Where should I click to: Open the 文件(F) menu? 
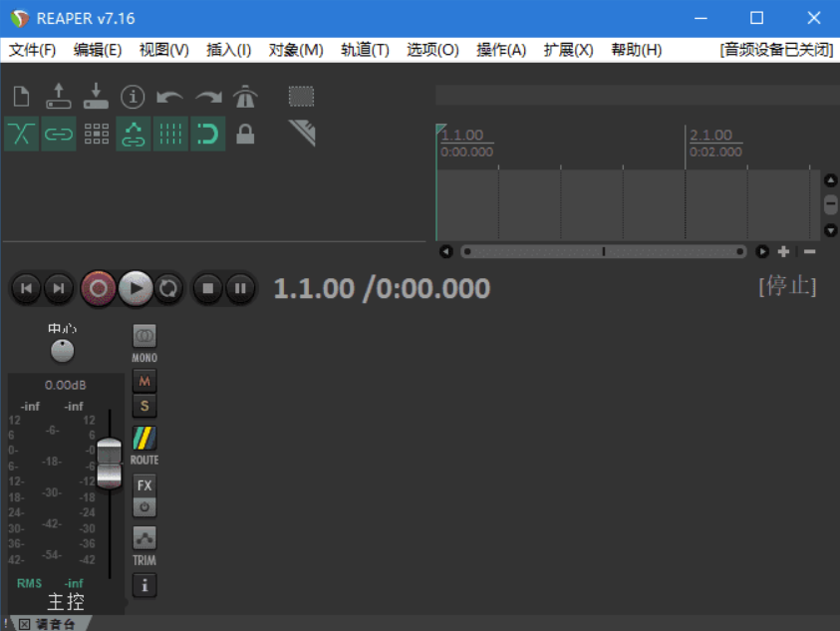(x=32, y=50)
